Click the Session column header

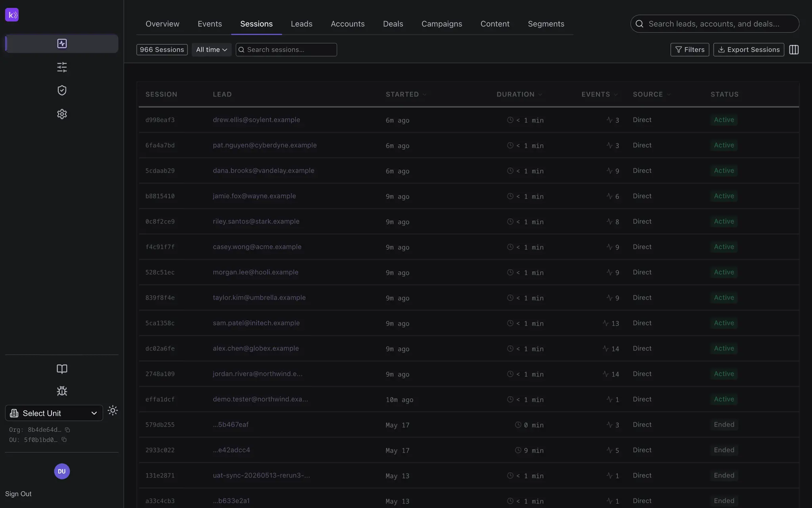[161, 94]
